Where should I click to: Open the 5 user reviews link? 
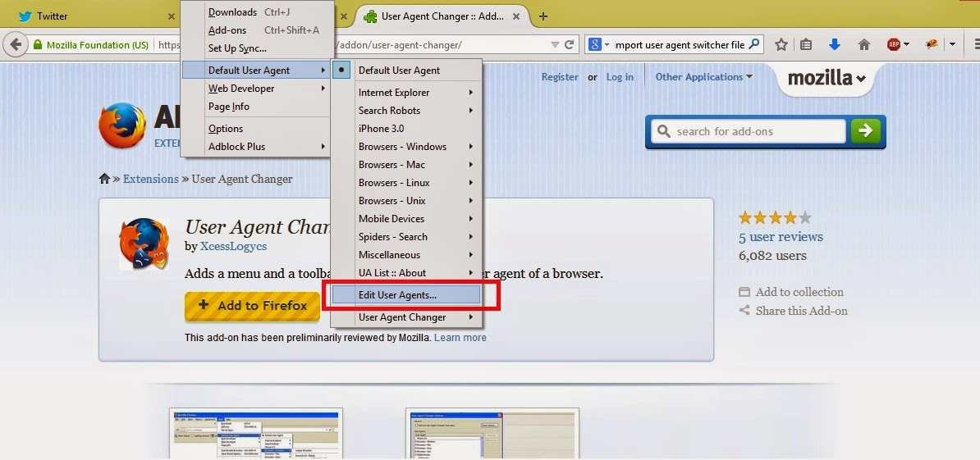[781, 237]
